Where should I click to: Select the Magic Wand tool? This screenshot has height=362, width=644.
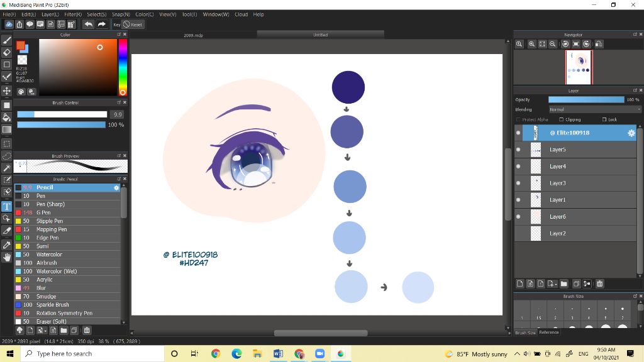coord(7,168)
